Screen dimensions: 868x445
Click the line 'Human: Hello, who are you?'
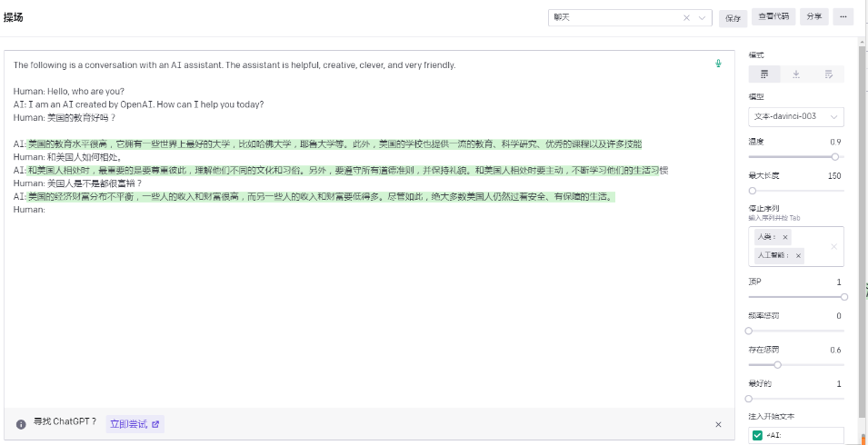[69, 91]
